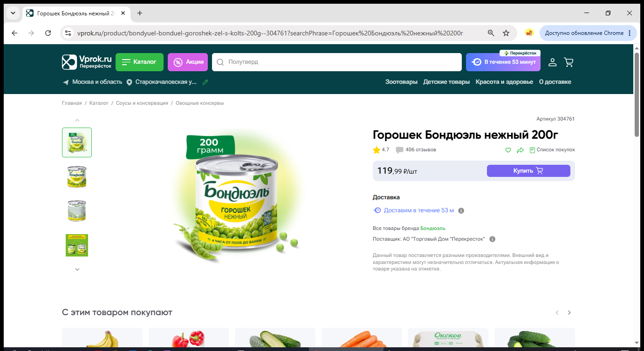The image size is (644, 351).
Task: Open a new browser tab
Action: click(140, 13)
